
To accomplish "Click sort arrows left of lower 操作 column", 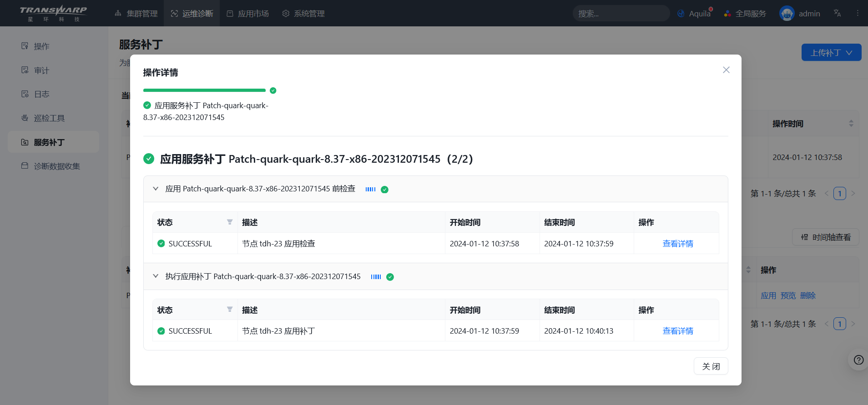I will (x=748, y=270).
